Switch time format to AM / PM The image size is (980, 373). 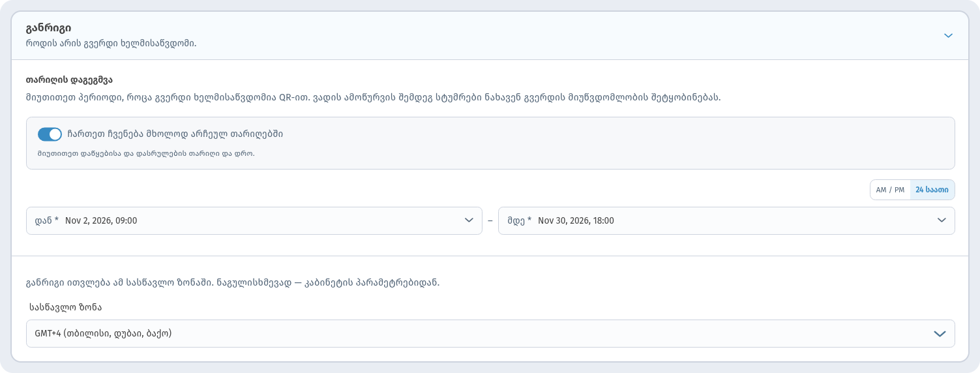coord(890,190)
